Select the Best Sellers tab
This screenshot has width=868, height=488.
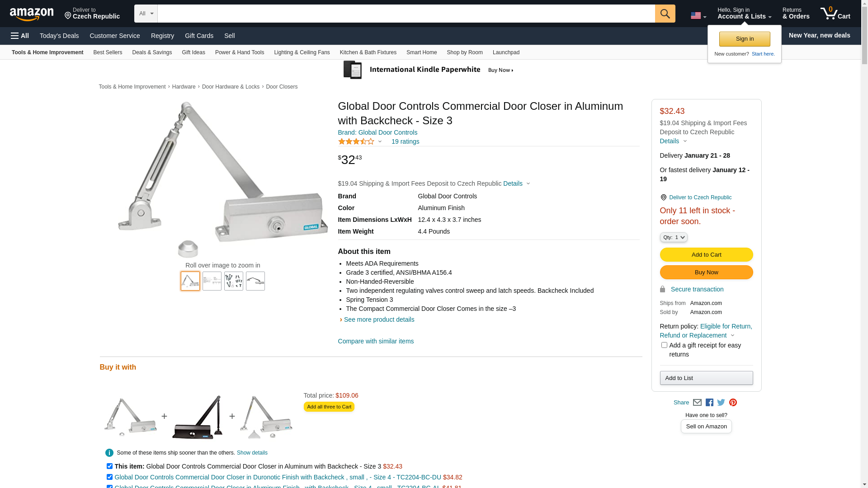pos(108,52)
